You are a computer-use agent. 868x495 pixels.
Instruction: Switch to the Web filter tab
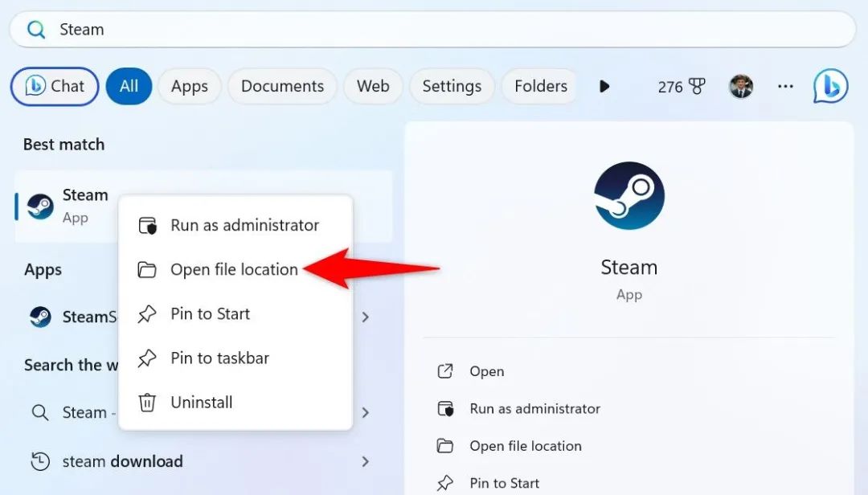(373, 86)
